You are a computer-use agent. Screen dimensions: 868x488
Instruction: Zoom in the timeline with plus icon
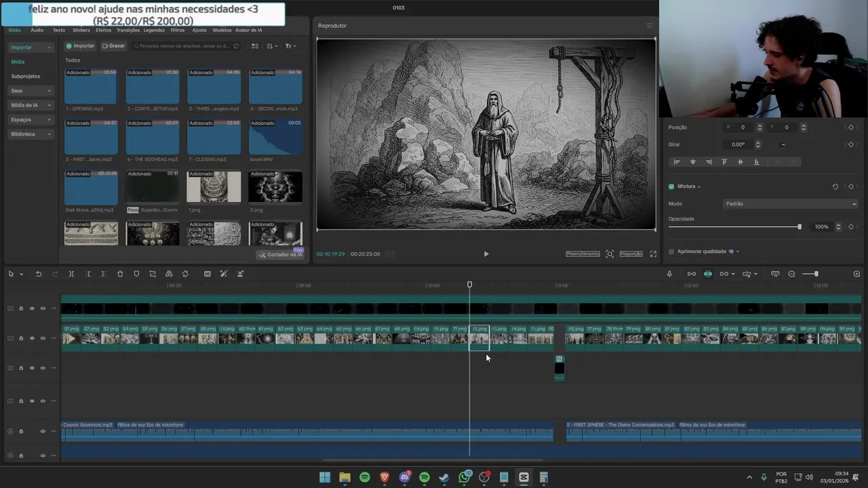(x=856, y=274)
